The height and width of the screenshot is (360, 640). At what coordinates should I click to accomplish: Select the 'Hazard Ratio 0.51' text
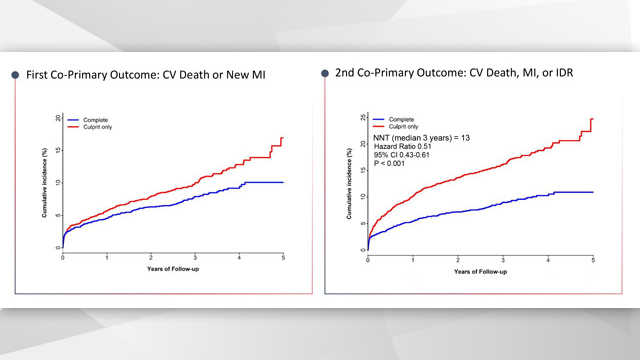tap(402, 147)
